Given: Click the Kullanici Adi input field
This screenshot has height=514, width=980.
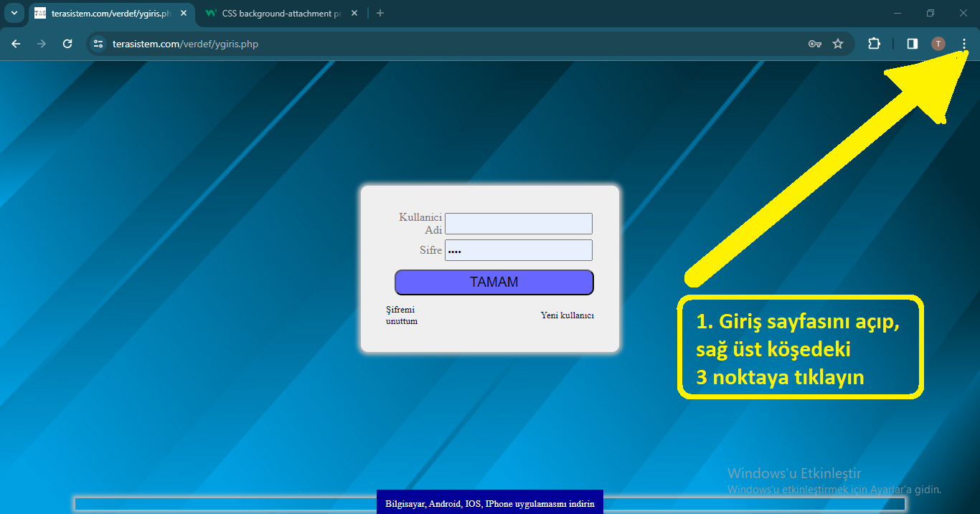Looking at the screenshot, I should (518, 224).
